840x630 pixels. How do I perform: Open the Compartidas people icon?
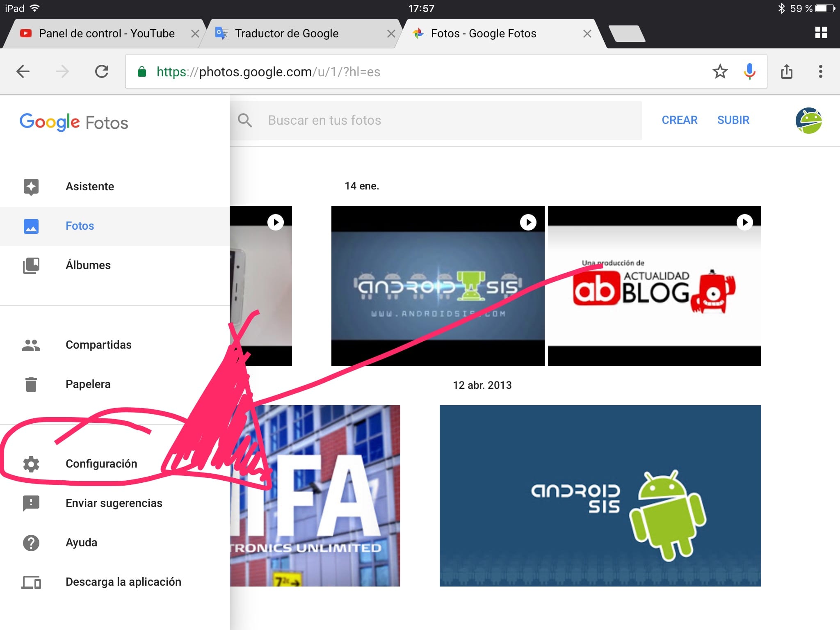tap(31, 345)
